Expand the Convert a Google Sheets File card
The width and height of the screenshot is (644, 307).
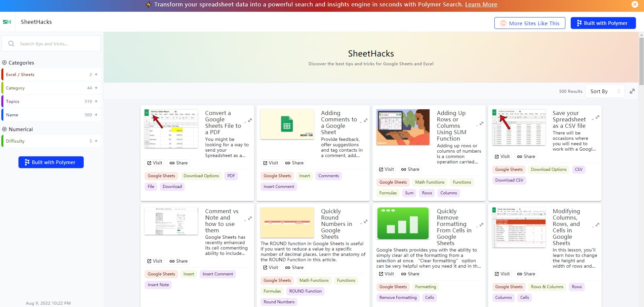(250, 120)
